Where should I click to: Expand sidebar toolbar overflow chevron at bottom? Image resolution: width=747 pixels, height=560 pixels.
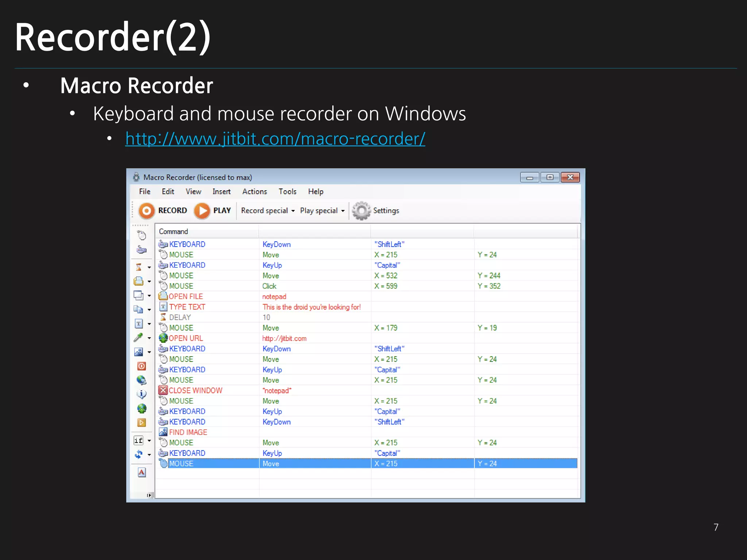[149, 495]
